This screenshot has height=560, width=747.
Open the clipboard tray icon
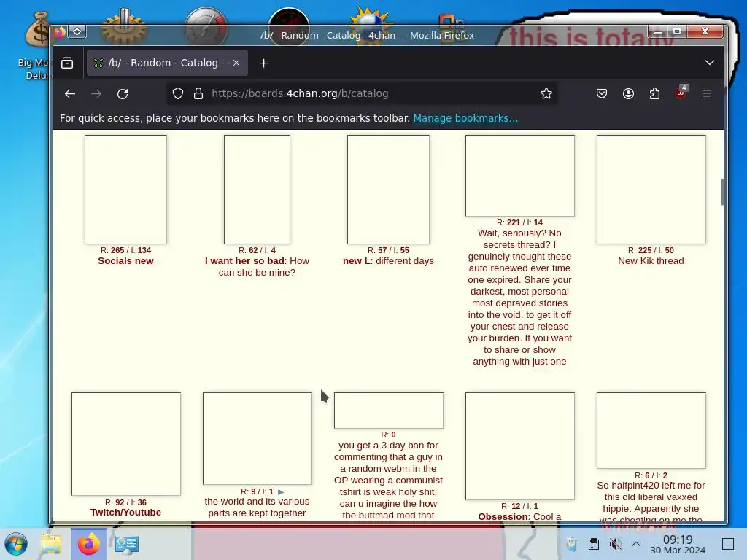pos(594,544)
